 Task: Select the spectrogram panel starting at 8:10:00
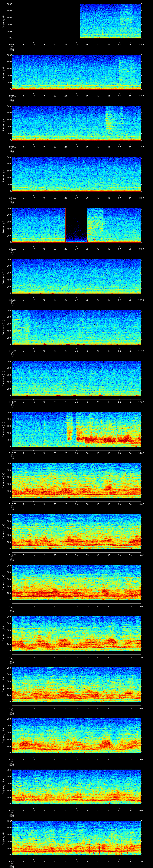(77, 327)
